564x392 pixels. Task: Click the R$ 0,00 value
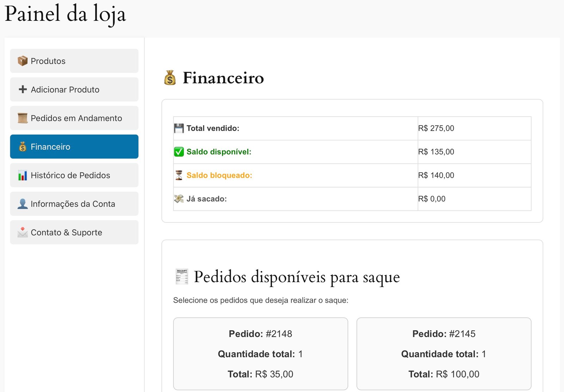(x=432, y=199)
